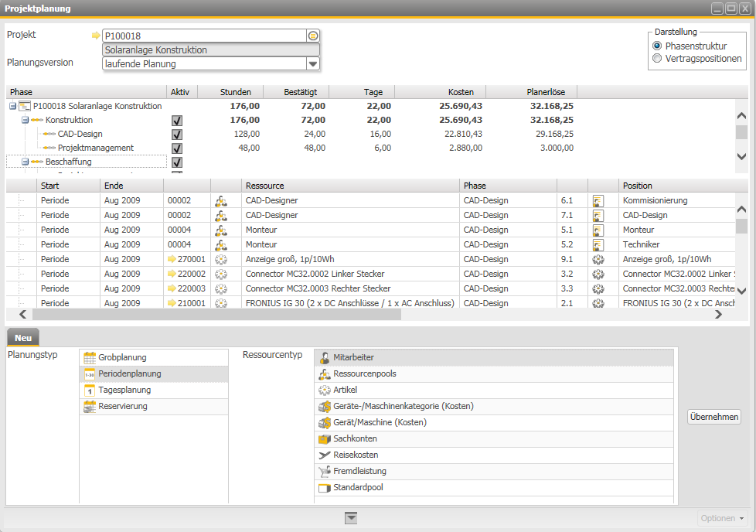Click the left arrow of the horizontal scrollbar

point(22,315)
